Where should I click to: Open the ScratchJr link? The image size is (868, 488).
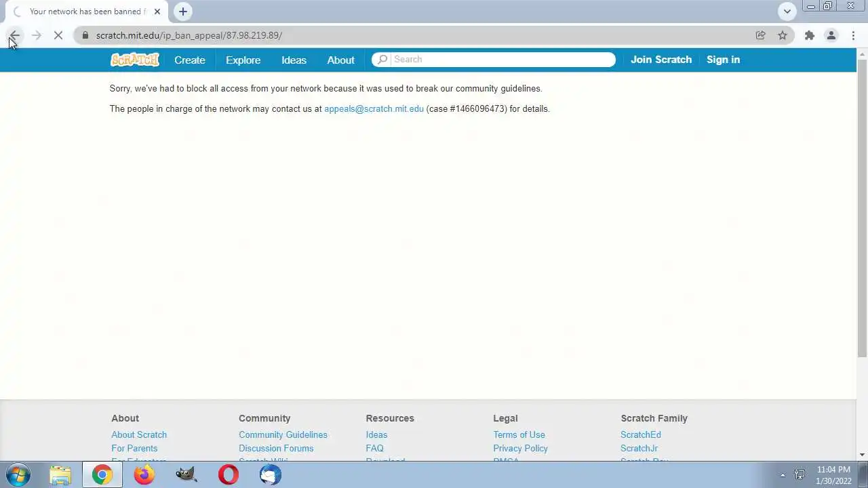click(x=639, y=448)
